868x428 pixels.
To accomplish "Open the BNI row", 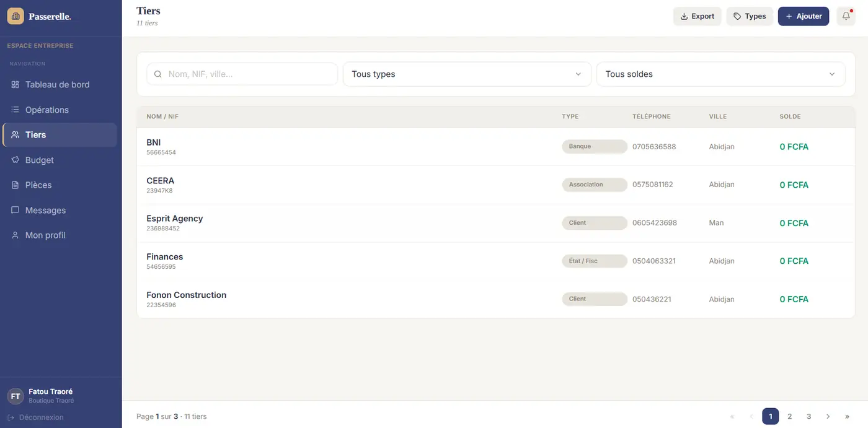I will [496, 147].
